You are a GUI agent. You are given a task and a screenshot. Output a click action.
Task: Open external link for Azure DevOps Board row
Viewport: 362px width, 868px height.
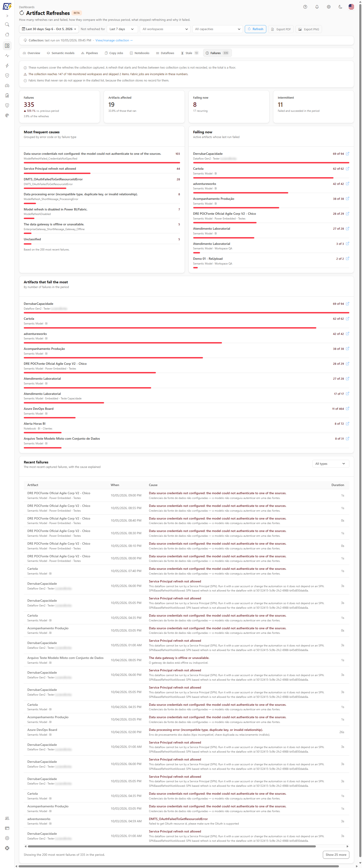348,409
